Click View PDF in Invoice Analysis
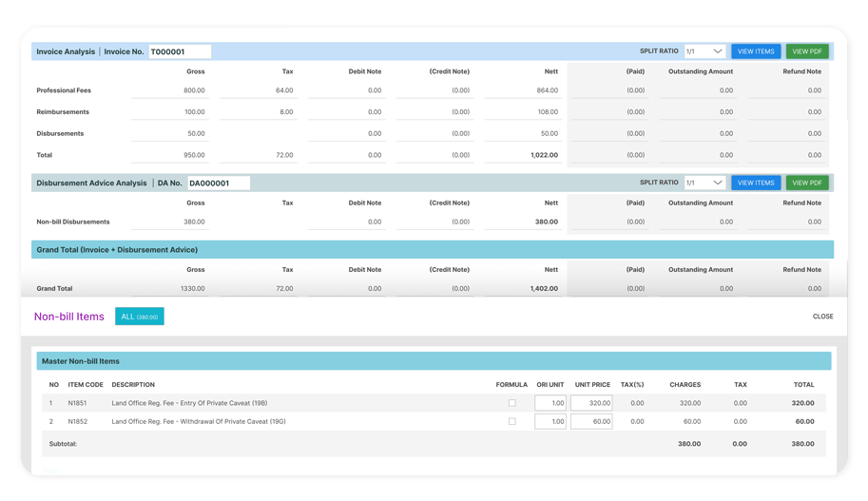 807,51
